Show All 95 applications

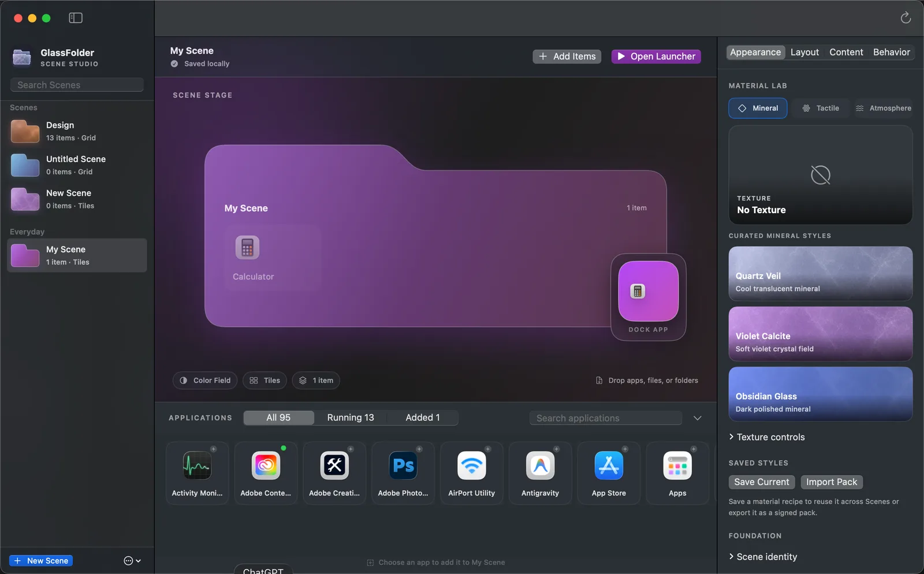[279, 418]
